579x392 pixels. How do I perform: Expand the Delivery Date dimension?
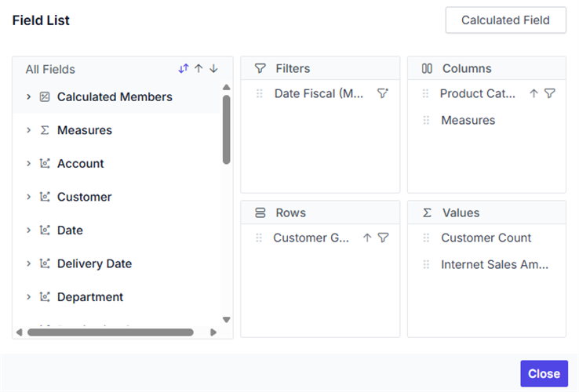click(28, 263)
